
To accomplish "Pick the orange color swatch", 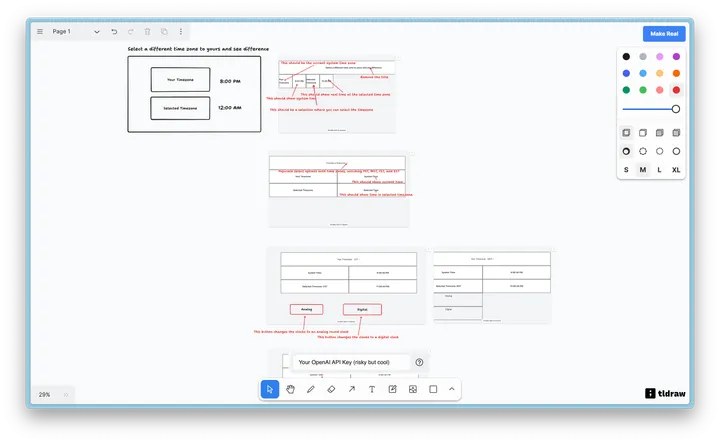I will (x=677, y=73).
